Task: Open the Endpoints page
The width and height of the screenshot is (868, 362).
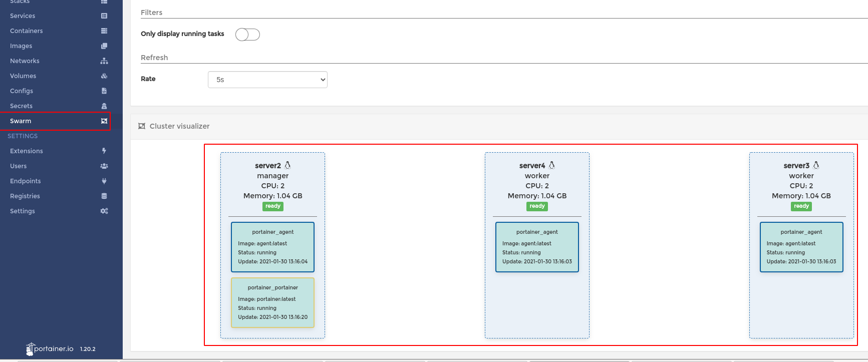Action: (26, 181)
